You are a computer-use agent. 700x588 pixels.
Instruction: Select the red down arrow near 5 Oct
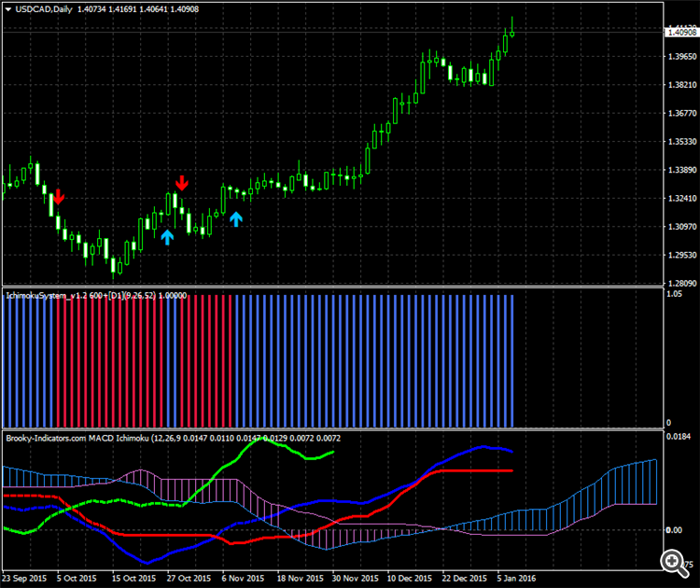[58, 196]
